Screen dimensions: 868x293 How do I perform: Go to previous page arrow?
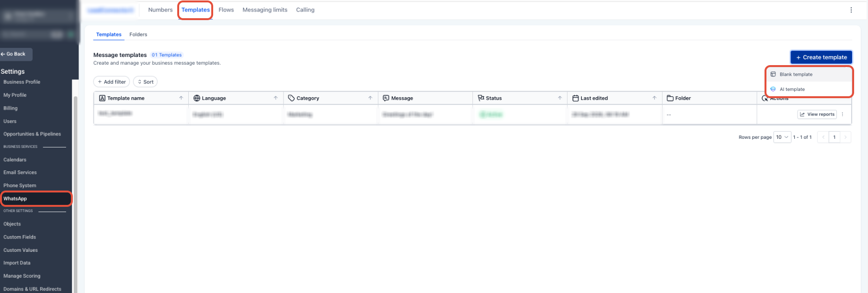pyautogui.click(x=823, y=137)
